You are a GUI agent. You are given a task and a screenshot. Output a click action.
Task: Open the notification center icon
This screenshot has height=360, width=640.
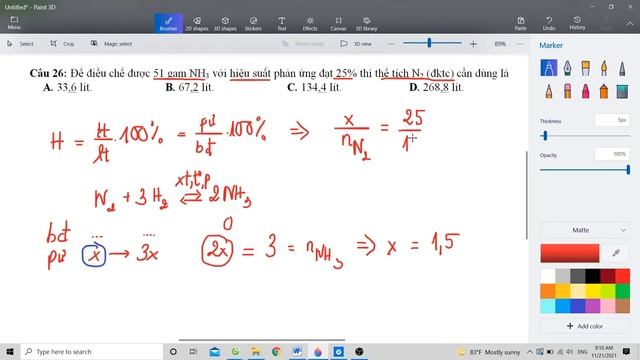click(x=627, y=351)
